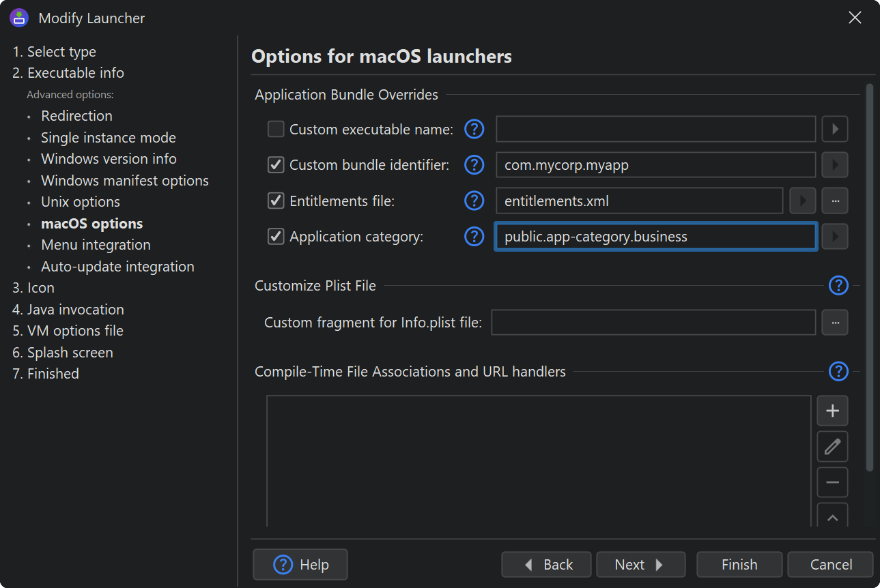The image size is (880, 588).
Task: Click the Next button
Action: (640, 565)
